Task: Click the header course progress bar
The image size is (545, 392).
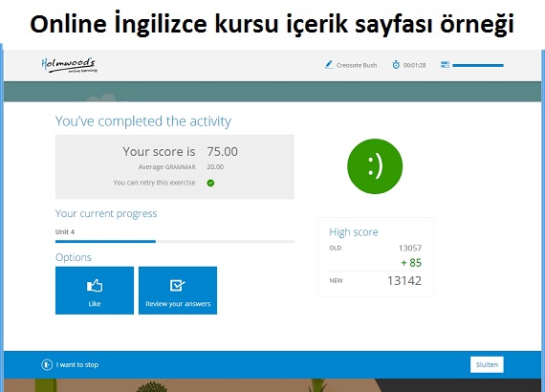Action: [x=478, y=65]
